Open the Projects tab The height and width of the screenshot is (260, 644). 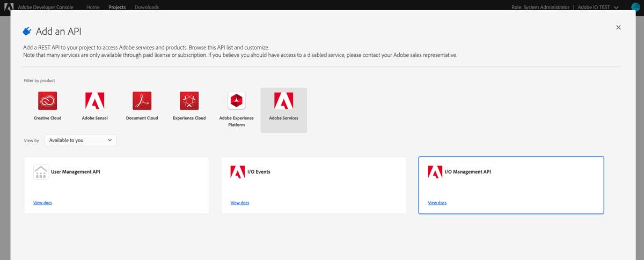coord(117,8)
